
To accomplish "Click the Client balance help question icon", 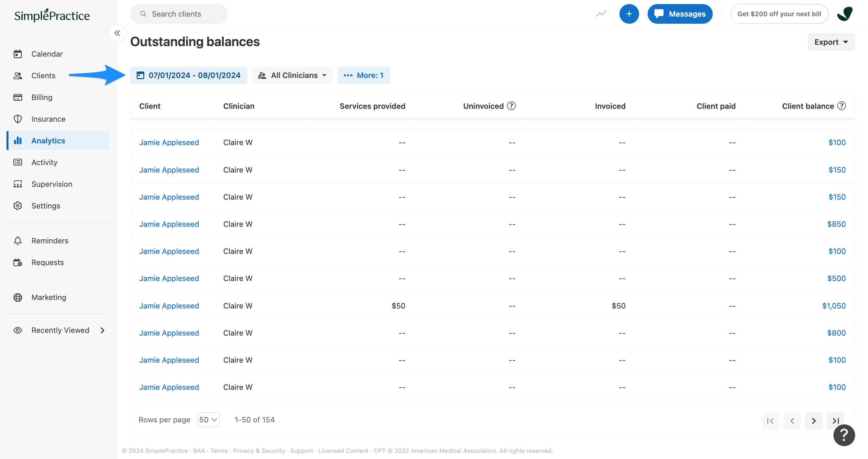I will coord(842,106).
